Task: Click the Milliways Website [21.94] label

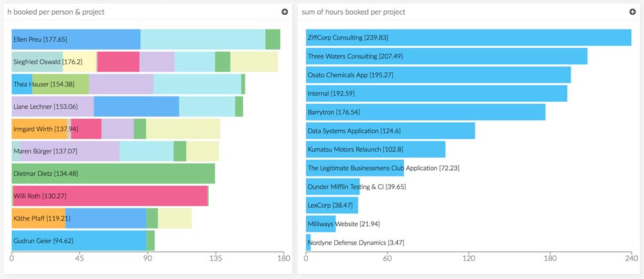Action: pyautogui.click(x=343, y=224)
